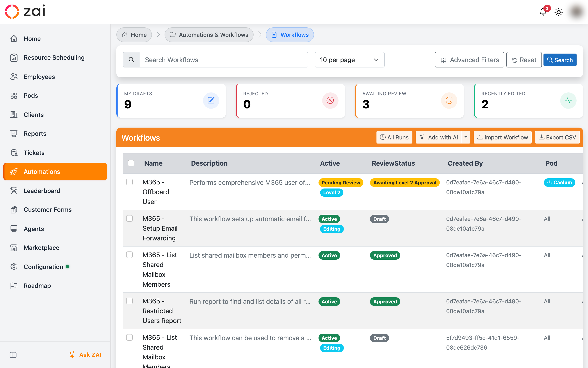588x368 pixels.
Task: Click Awaiting Review clock icon
Action: (x=449, y=100)
